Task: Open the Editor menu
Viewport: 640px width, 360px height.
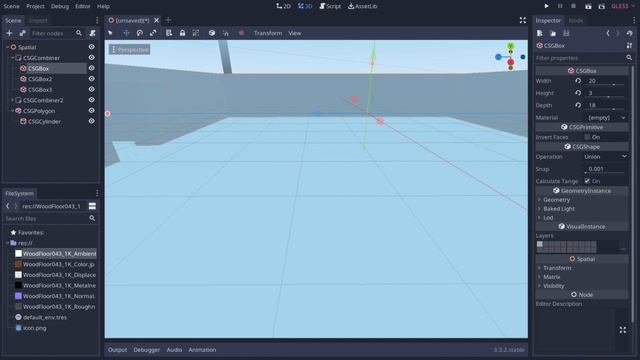Action: 82,6
